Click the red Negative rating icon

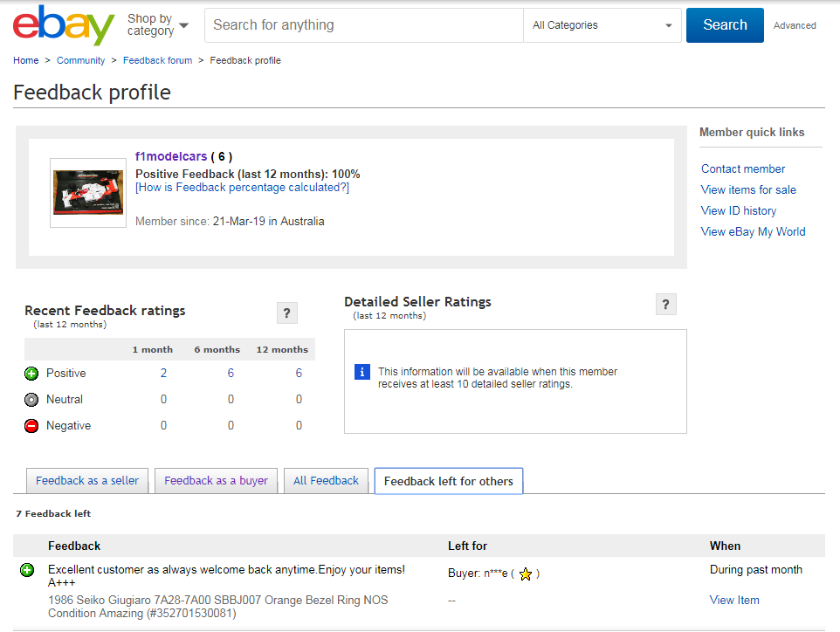pyautogui.click(x=31, y=426)
